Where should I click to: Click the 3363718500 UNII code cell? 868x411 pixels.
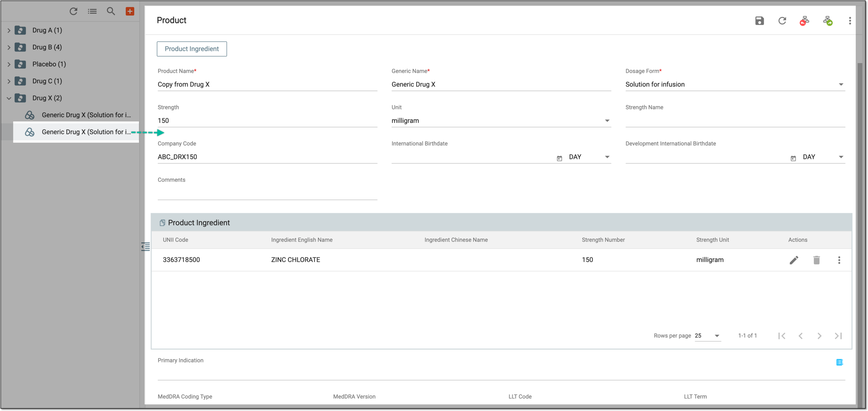[x=181, y=260]
